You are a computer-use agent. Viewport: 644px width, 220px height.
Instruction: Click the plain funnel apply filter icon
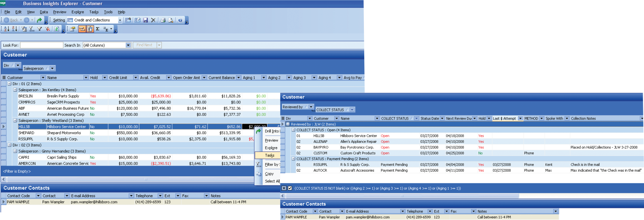pyautogui.click(x=40, y=29)
